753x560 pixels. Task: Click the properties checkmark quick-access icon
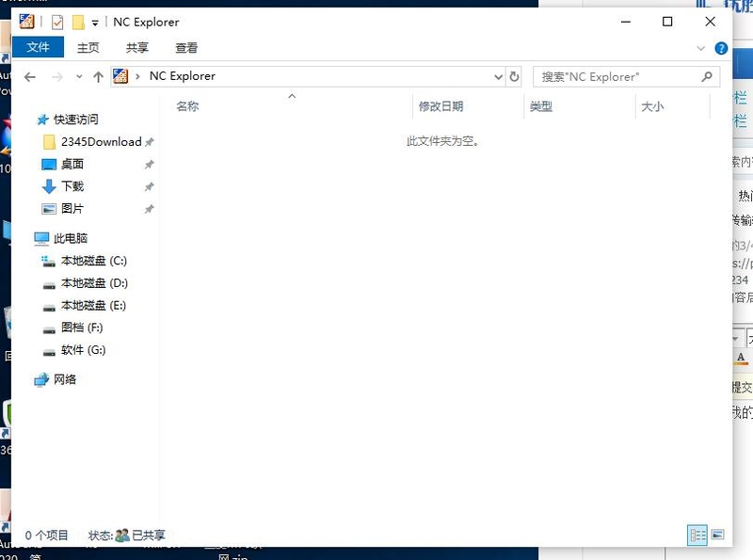(57, 22)
